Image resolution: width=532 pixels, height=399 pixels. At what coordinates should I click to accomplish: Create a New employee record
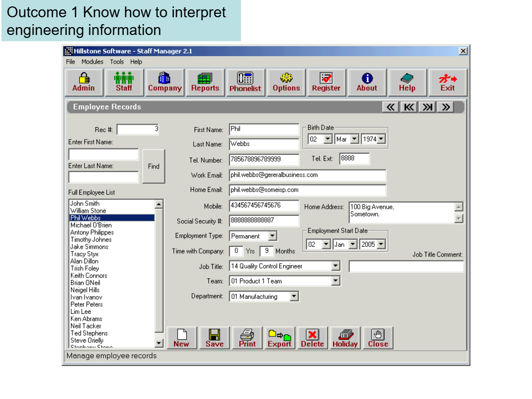click(182, 338)
